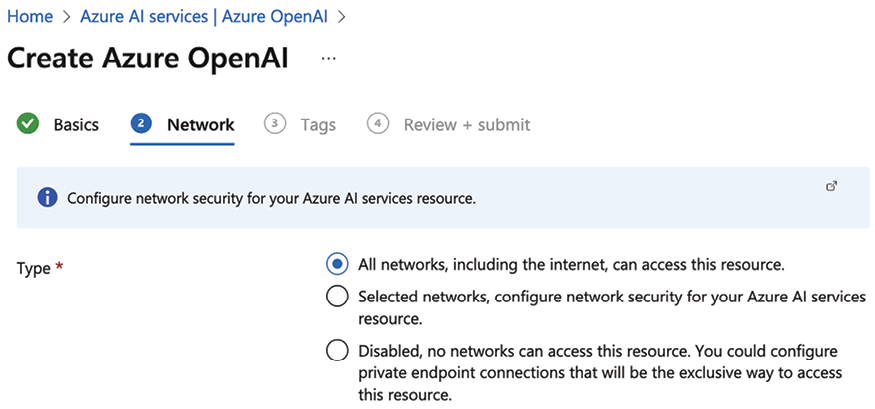This screenshot has width=875, height=409.
Task: Click the Configure network security banner text
Action: pyautogui.click(x=271, y=199)
